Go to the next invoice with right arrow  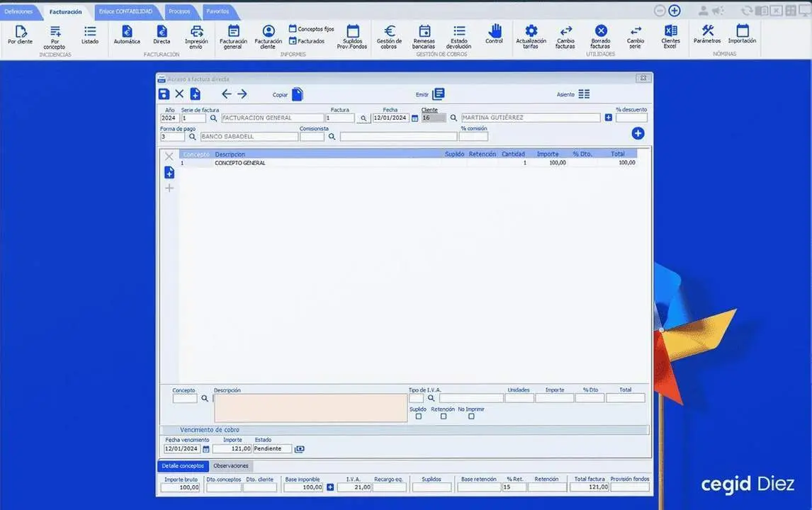[x=242, y=93]
